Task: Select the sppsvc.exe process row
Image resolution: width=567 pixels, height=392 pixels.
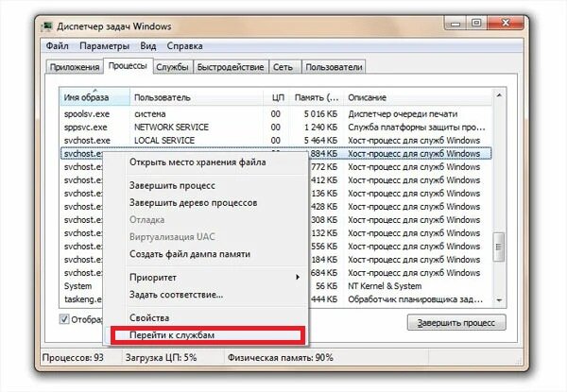Action: [x=276, y=128]
